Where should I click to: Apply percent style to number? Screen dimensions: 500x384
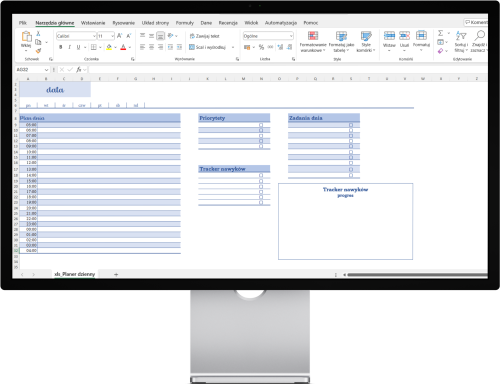[x=261, y=47]
